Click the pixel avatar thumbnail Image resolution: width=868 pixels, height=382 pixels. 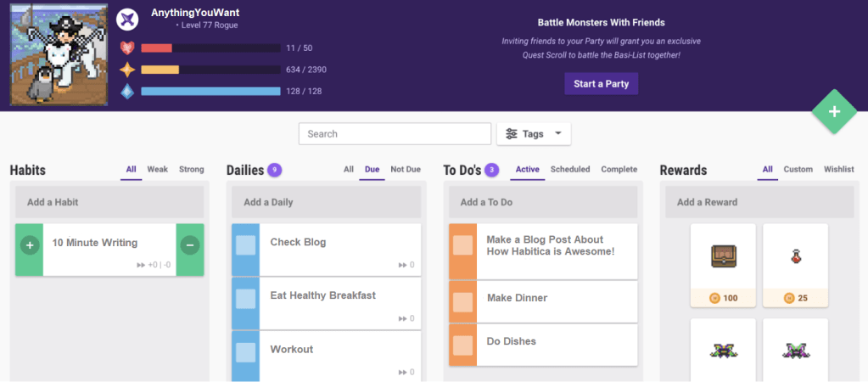click(59, 54)
